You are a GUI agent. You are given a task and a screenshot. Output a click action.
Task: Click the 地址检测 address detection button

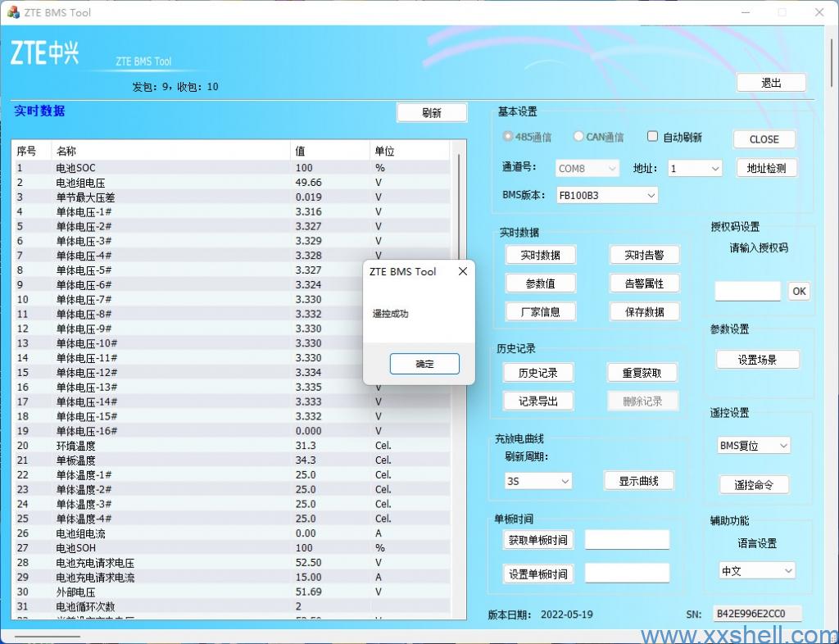pyautogui.click(x=767, y=168)
